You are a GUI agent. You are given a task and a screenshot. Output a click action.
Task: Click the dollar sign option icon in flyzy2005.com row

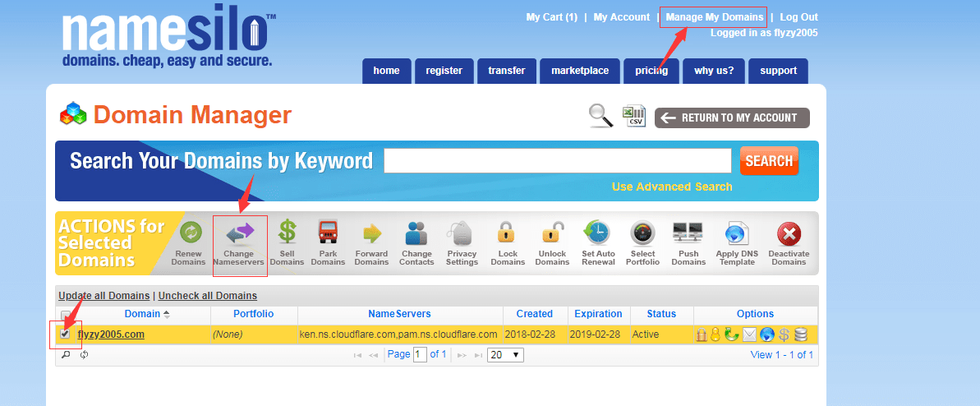pyautogui.click(x=784, y=334)
